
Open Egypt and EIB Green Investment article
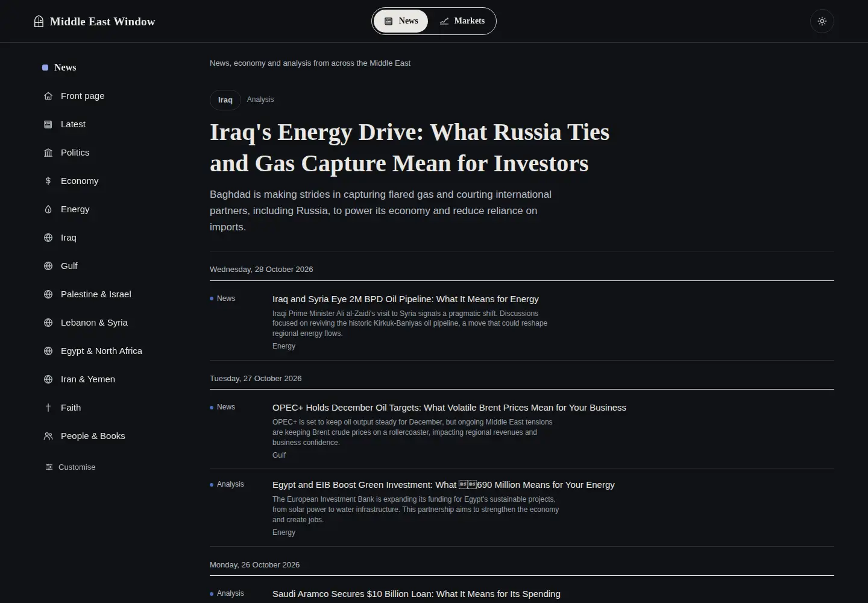coord(444,485)
